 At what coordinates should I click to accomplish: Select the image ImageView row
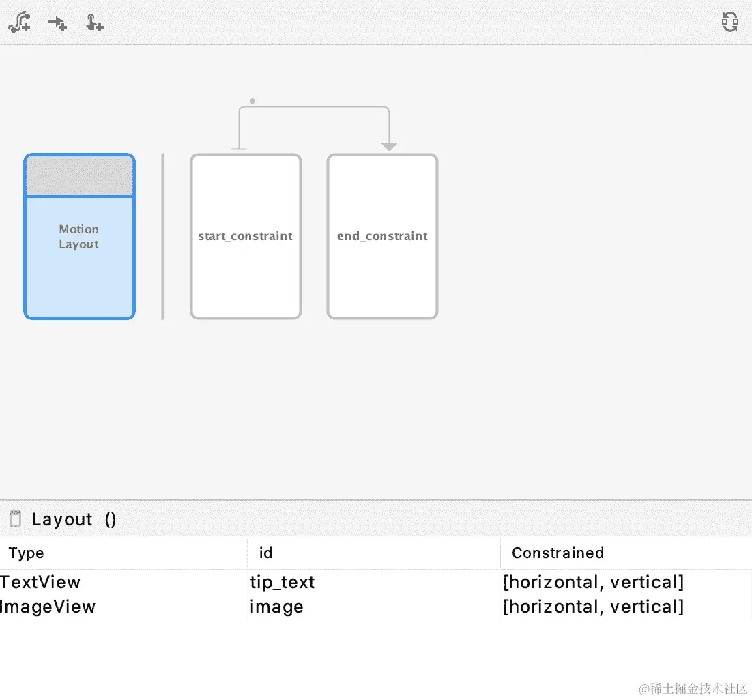[x=276, y=607]
